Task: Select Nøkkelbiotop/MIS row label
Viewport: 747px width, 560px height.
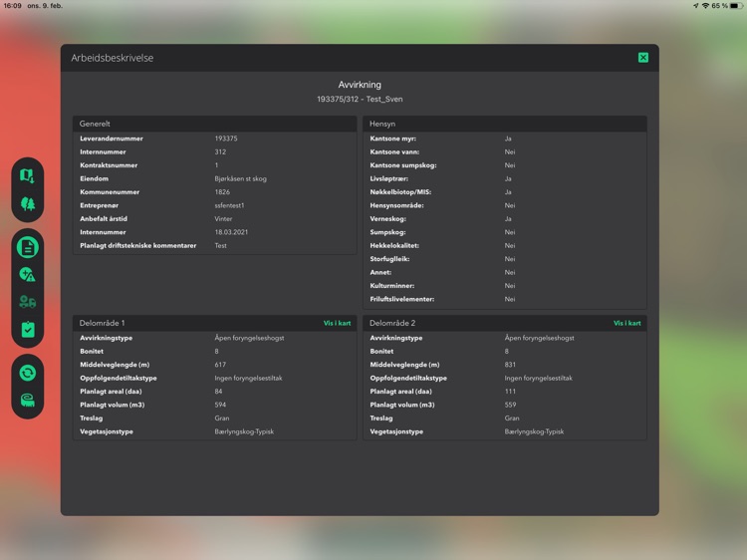Action: click(400, 192)
